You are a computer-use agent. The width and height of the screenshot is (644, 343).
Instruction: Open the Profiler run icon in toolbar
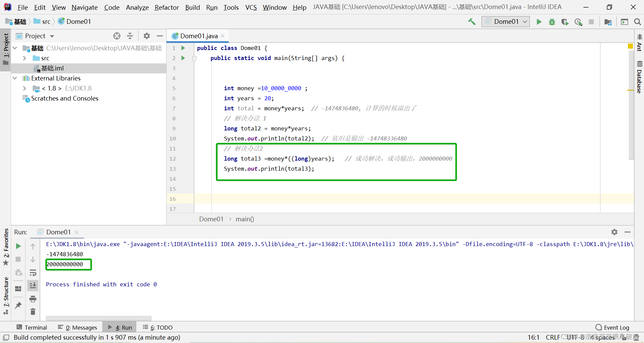(578, 22)
